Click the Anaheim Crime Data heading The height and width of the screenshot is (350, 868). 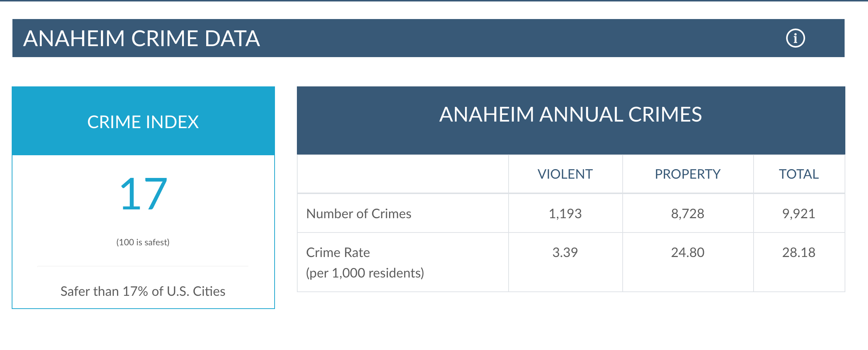click(x=141, y=38)
